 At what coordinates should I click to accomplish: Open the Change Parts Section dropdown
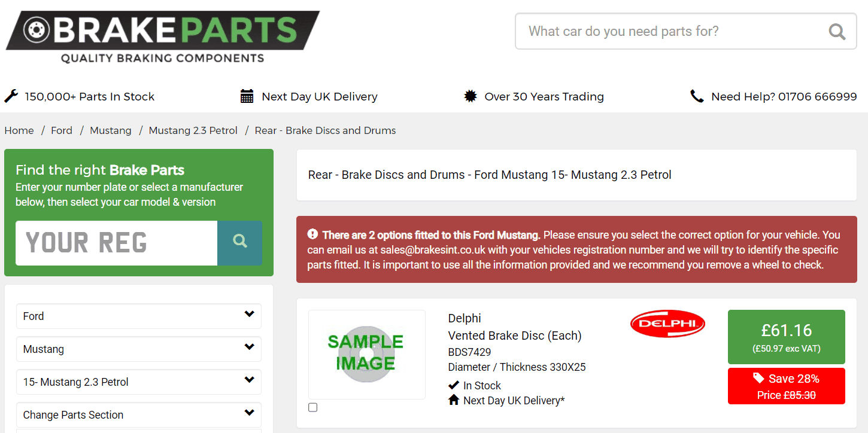[x=139, y=414]
